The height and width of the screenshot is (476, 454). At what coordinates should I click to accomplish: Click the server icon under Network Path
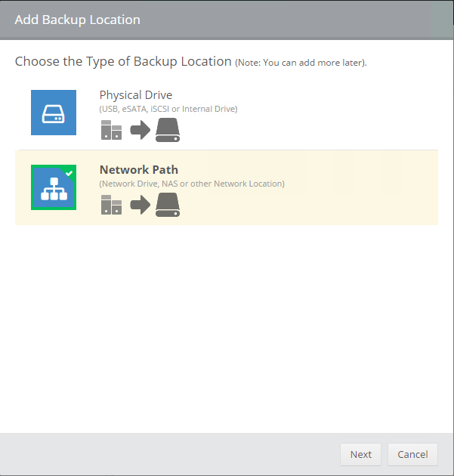click(111, 205)
